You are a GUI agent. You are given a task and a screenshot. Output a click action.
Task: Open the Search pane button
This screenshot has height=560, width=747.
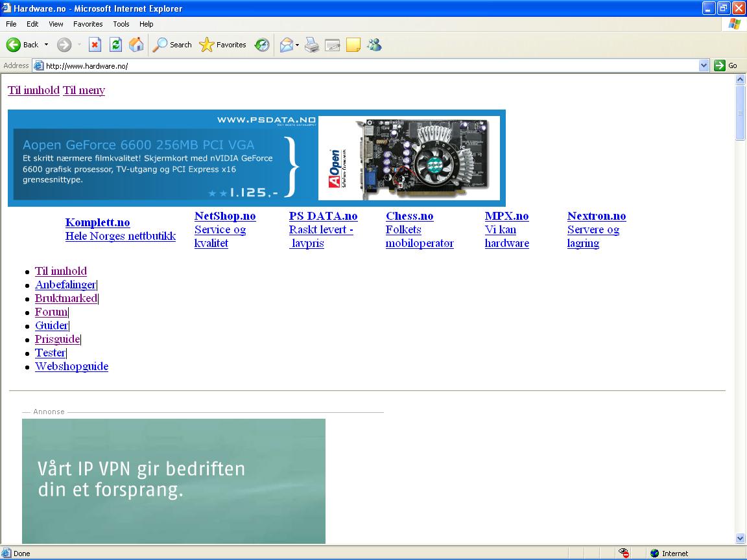172,45
